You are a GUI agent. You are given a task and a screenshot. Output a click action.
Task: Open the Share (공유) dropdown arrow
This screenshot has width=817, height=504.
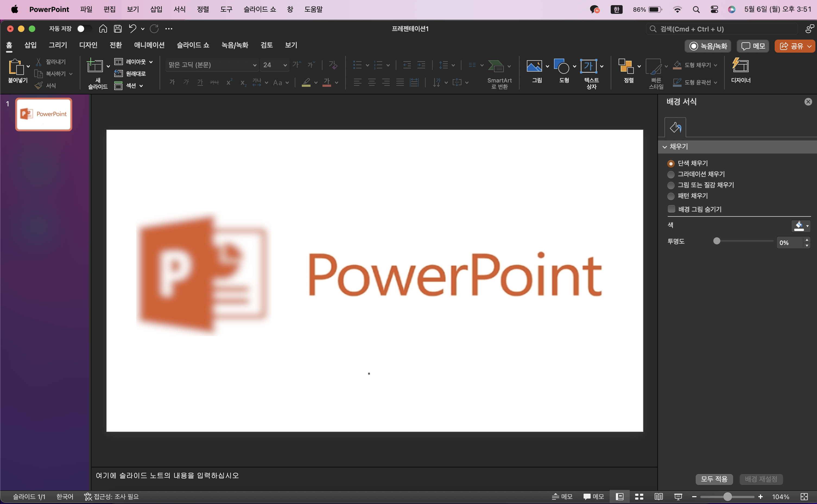click(x=809, y=46)
